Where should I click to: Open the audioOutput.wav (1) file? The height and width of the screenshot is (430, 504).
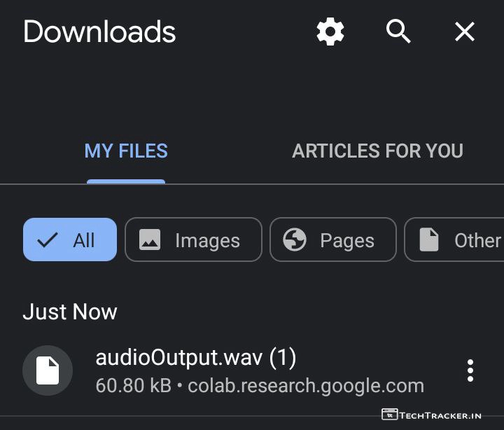196,358
